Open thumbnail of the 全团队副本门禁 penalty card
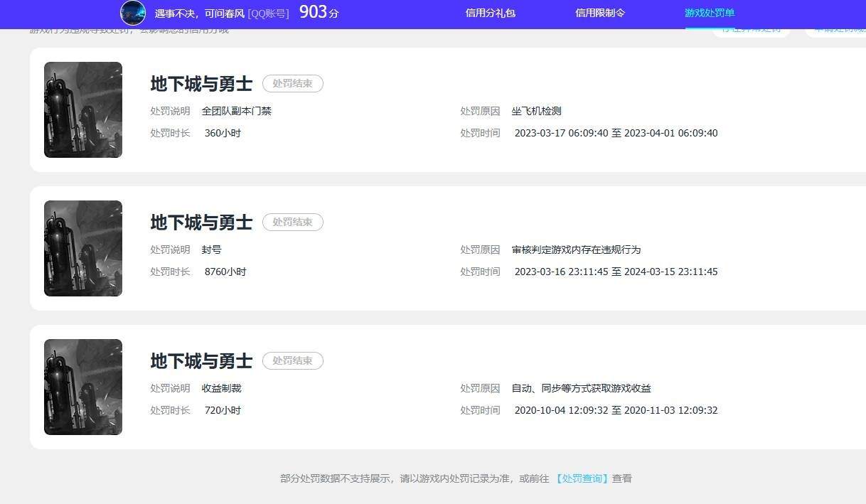The height and width of the screenshot is (504, 866). pyautogui.click(x=83, y=109)
